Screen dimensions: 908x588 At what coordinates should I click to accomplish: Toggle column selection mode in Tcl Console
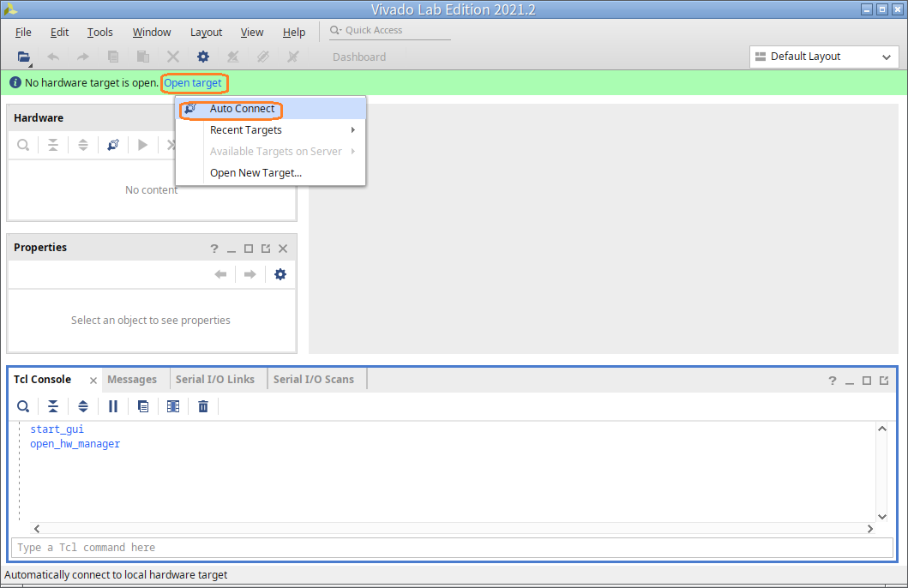(173, 406)
